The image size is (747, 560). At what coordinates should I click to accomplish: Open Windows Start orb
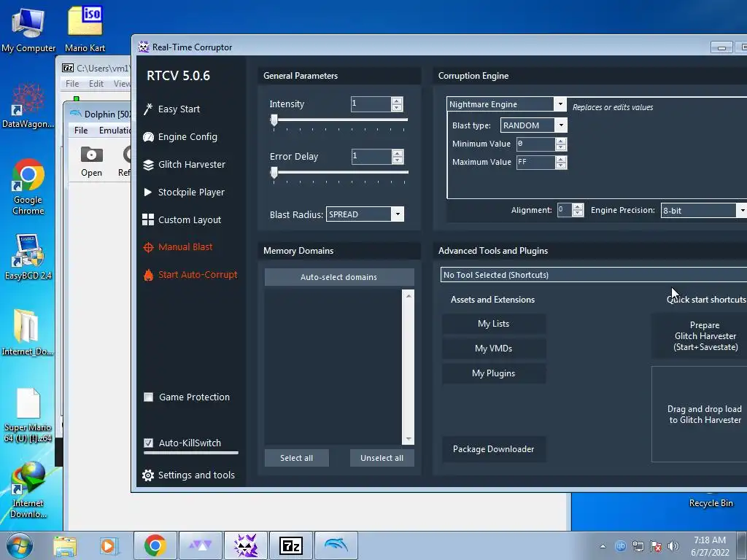pyautogui.click(x=19, y=545)
